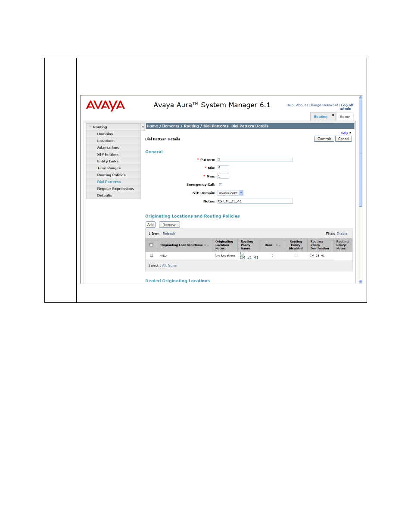Click the scrollbar down arrow
411x532 pixels.
(x=361, y=281)
